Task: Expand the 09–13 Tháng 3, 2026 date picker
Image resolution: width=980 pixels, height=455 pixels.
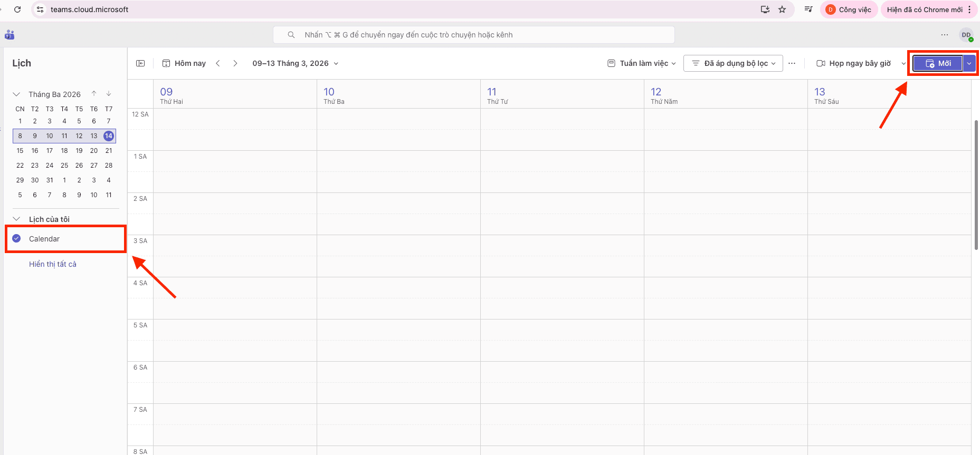Action: tap(295, 63)
